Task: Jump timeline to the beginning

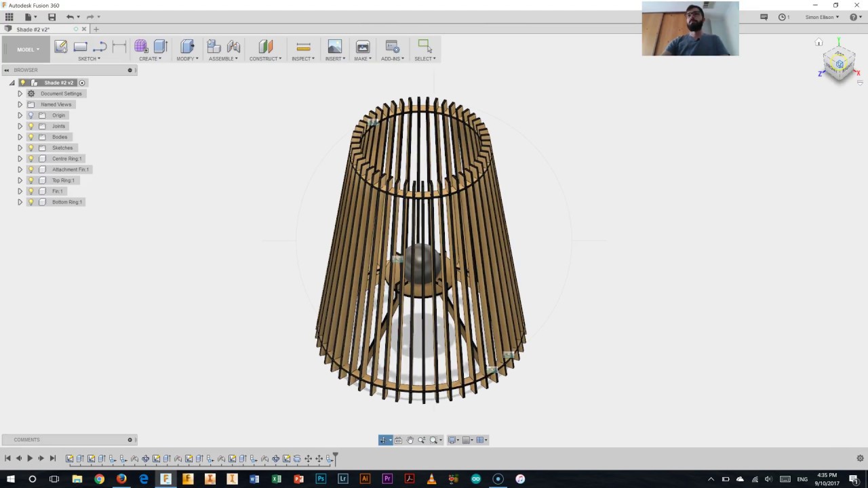Action: [7, 459]
